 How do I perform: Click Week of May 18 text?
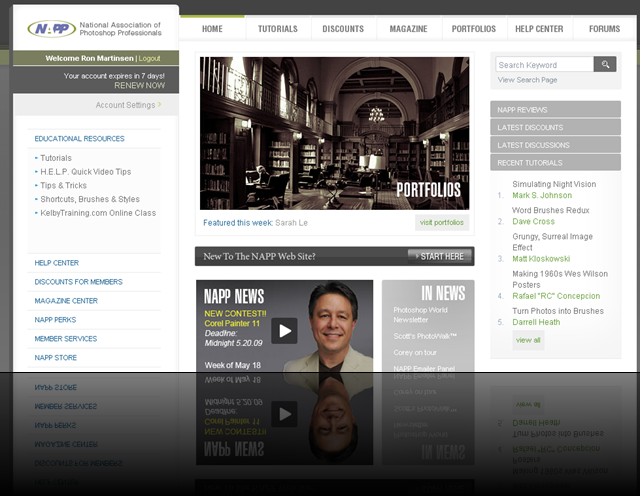[233, 365]
